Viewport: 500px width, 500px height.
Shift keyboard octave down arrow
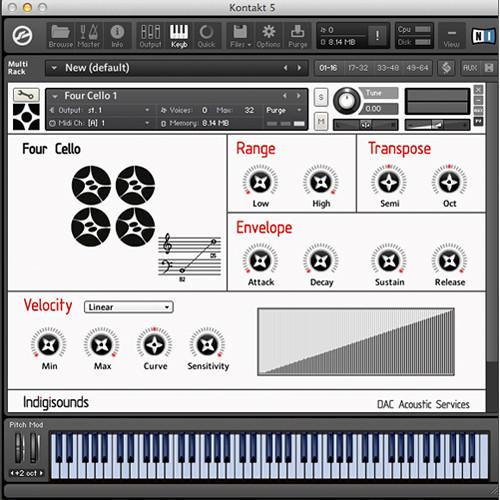pyautogui.click(x=12, y=473)
